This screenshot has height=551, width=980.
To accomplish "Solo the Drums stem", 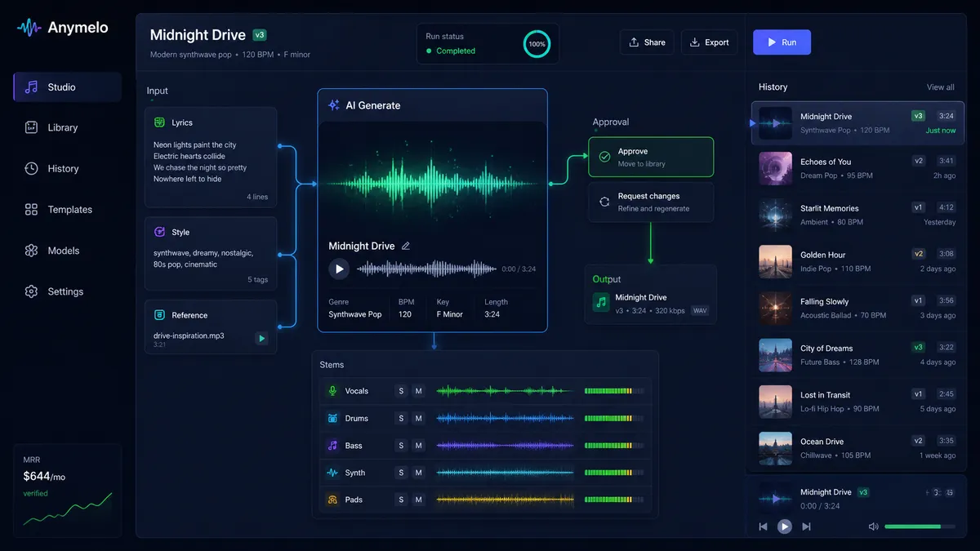I will click(x=401, y=418).
